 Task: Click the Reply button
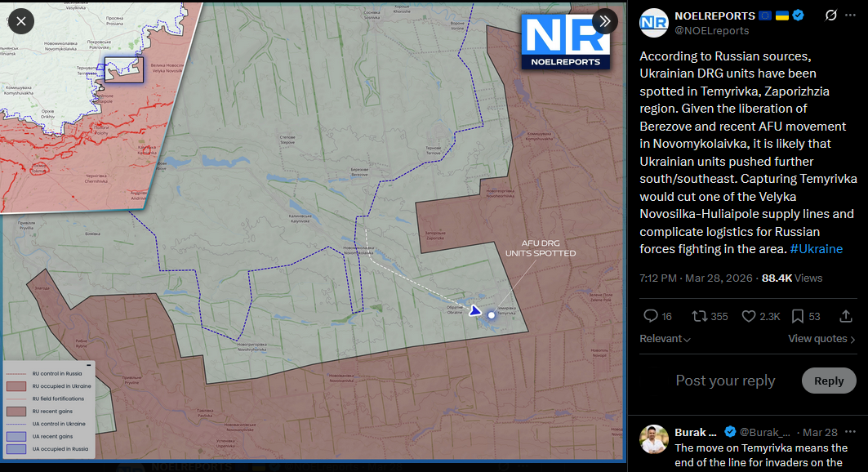point(829,381)
